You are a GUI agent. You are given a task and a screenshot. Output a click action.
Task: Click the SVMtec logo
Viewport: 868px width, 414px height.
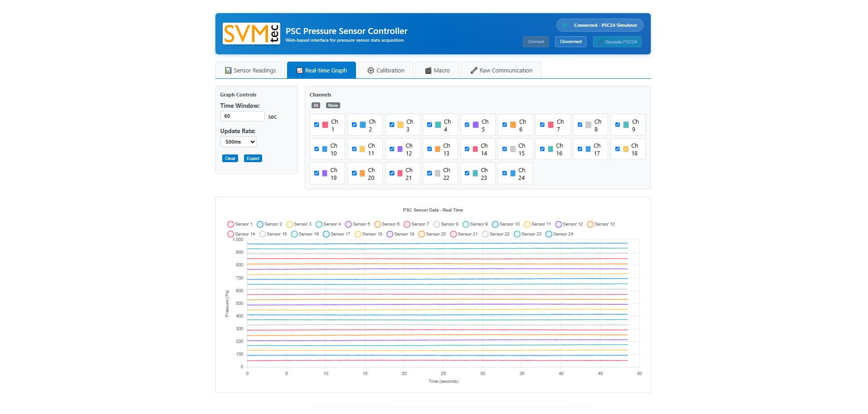point(251,34)
